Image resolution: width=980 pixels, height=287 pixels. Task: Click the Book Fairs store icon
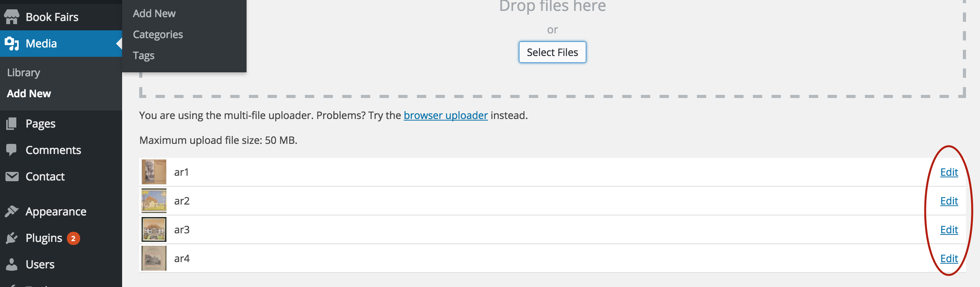pyautogui.click(x=12, y=17)
